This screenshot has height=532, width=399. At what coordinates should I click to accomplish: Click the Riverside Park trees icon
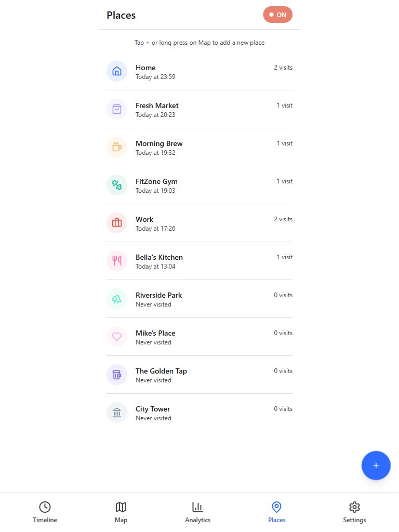[117, 299]
